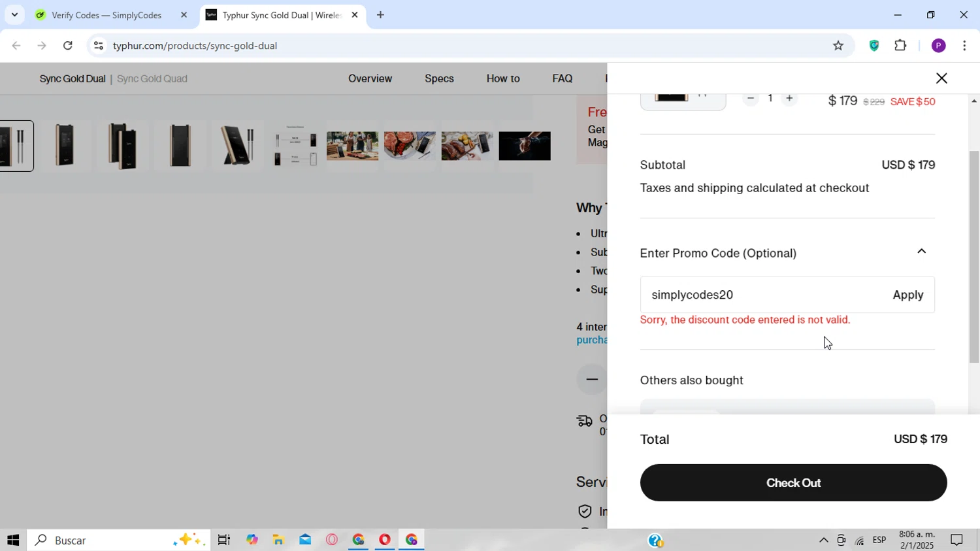Click the page quantity minus button
The height and width of the screenshot is (551, 980).
coord(592,379)
